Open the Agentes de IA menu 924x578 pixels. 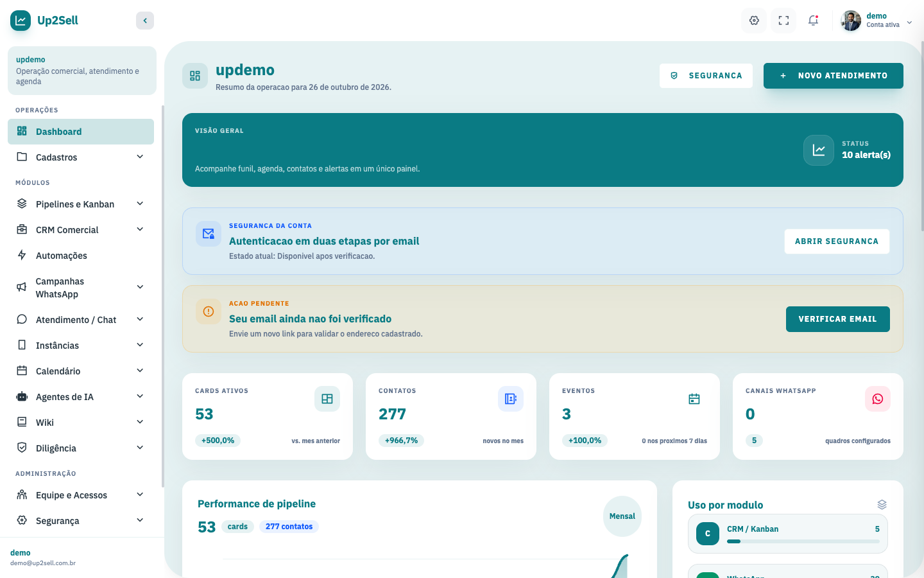(81, 397)
